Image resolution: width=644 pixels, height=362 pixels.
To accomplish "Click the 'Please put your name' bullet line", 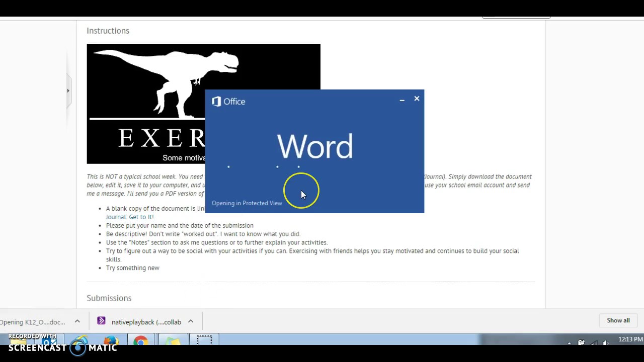I will coord(180,226).
